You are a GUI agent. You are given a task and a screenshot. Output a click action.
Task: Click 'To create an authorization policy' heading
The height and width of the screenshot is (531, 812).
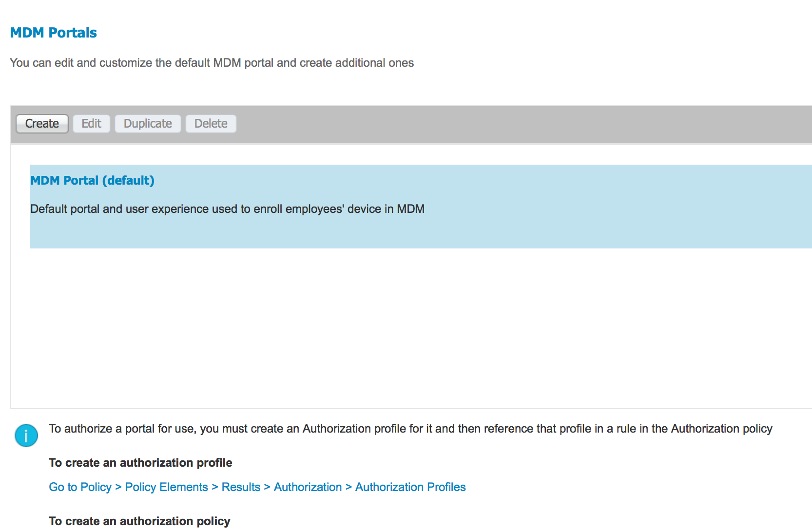click(139, 521)
